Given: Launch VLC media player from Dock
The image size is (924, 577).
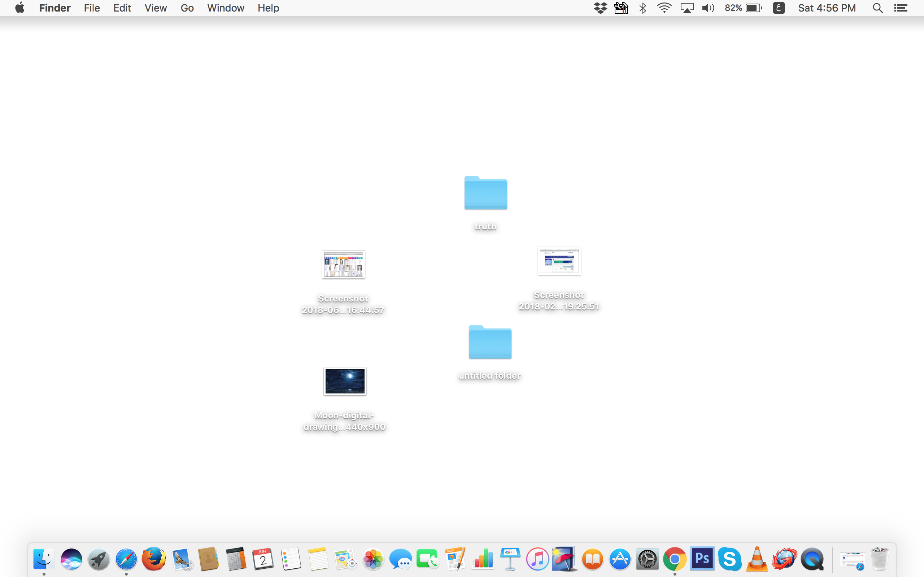Looking at the screenshot, I should pyautogui.click(x=757, y=559).
